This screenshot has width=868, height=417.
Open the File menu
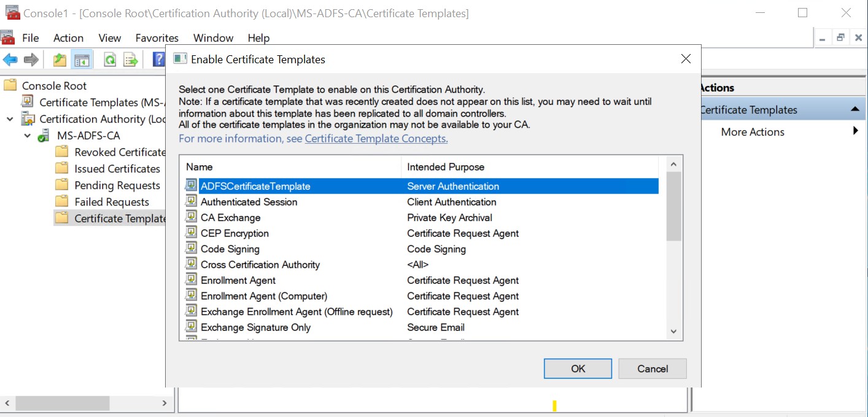(30, 37)
